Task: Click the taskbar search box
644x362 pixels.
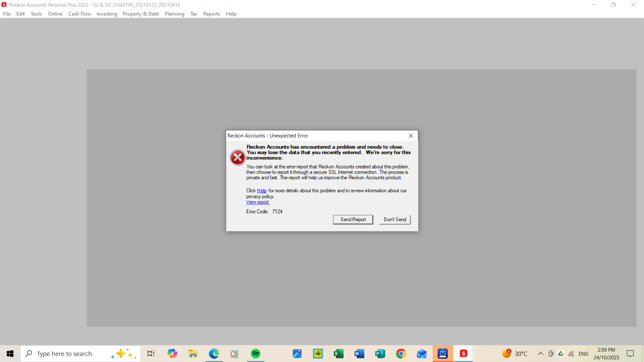Action: point(72,354)
